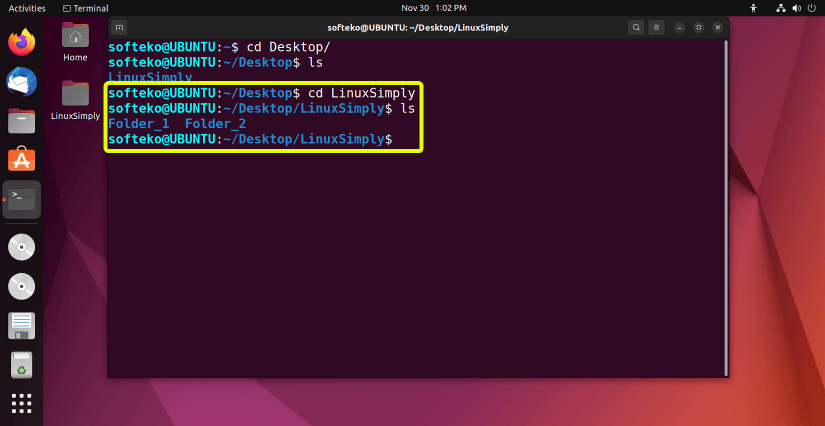This screenshot has width=825, height=426.
Task: Maximize the terminal window
Action: click(699, 27)
